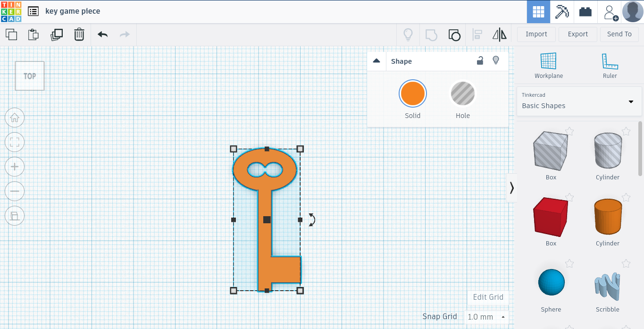Viewport: 644px width, 329px height.
Task: Switch to 3D design grid view
Action: [x=538, y=12]
